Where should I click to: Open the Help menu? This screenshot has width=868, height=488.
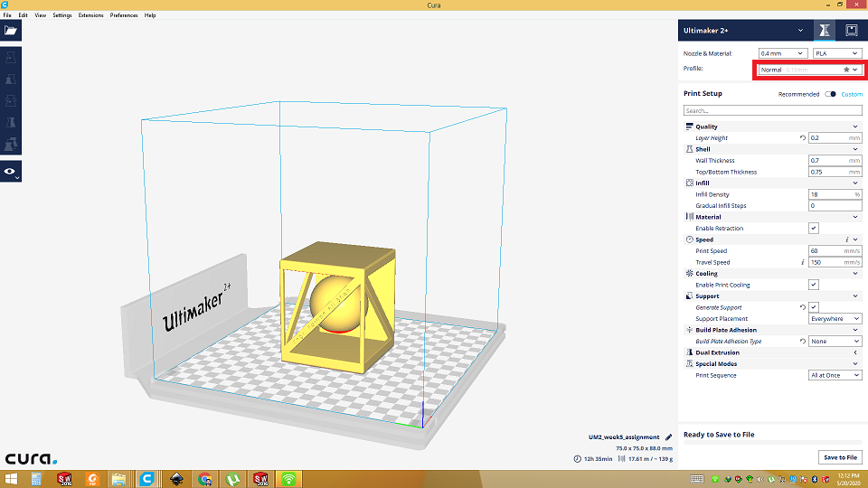pos(150,15)
